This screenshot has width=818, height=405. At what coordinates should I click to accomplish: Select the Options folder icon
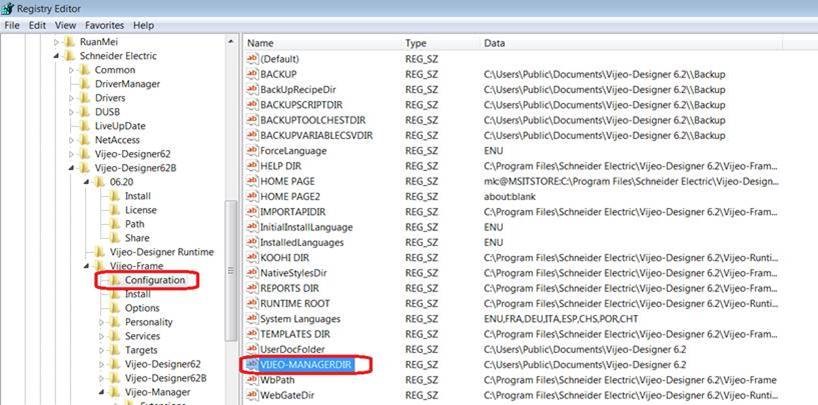(114, 308)
